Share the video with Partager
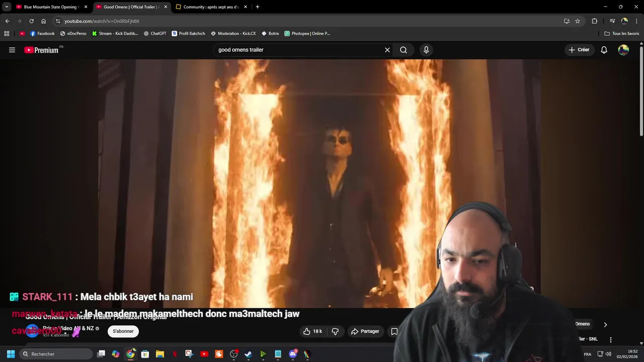644x362 pixels. pyautogui.click(x=365, y=331)
